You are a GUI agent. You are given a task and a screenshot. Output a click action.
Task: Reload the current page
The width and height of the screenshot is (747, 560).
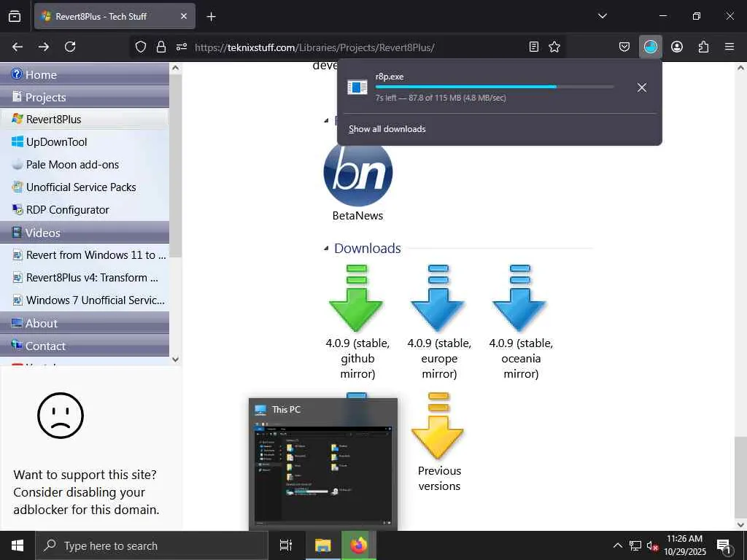pyautogui.click(x=70, y=47)
